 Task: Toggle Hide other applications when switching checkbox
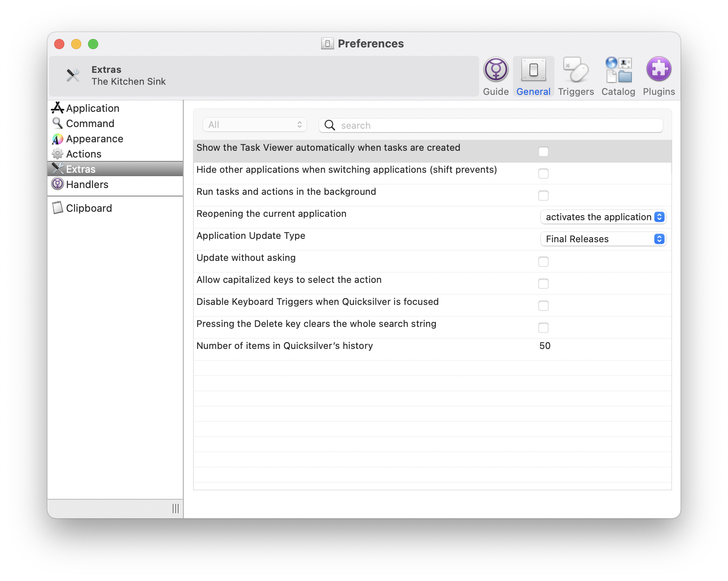pyautogui.click(x=543, y=174)
